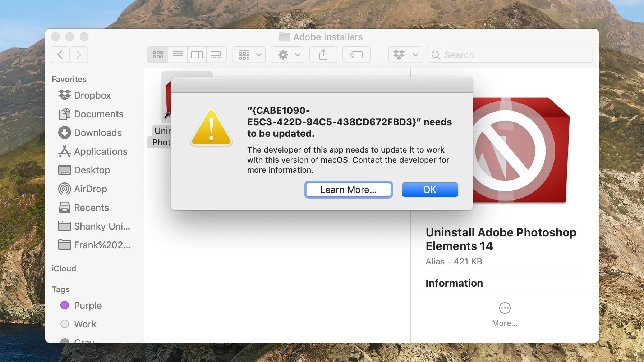Click the window close button
This screenshot has width=644, height=362.
click(x=55, y=37)
